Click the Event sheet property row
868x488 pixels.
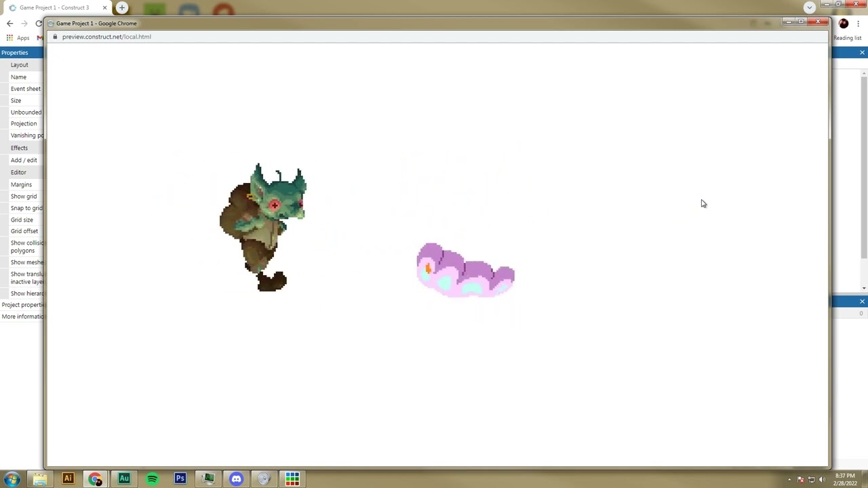22,89
